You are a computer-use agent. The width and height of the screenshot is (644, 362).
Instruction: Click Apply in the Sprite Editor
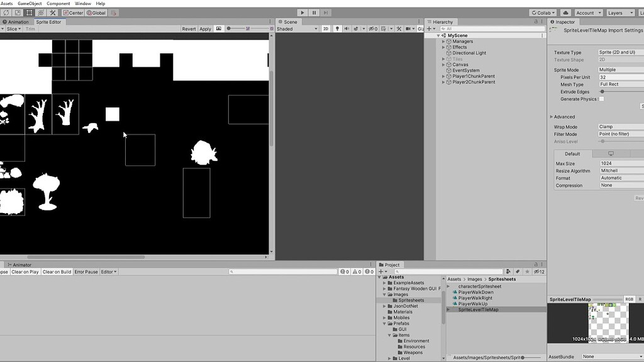tap(205, 28)
